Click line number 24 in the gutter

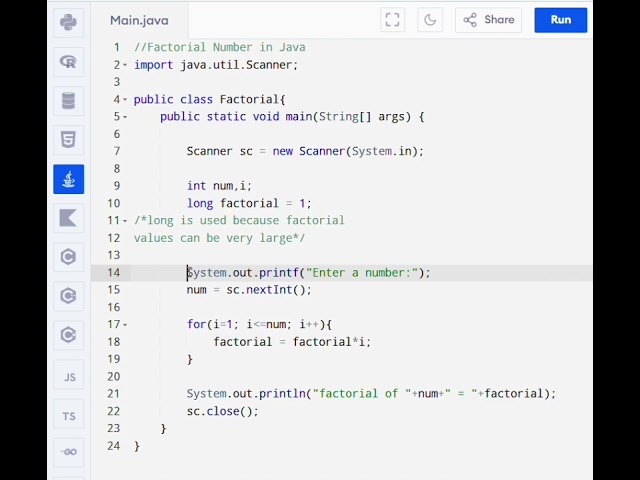point(113,446)
